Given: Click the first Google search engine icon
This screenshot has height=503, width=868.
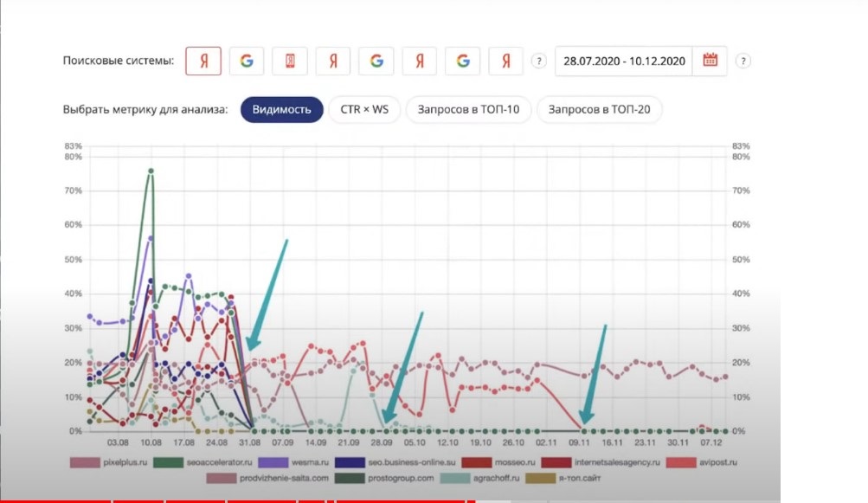Looking at the screenshot, I should pyautogui.click(x=247, y=61).
